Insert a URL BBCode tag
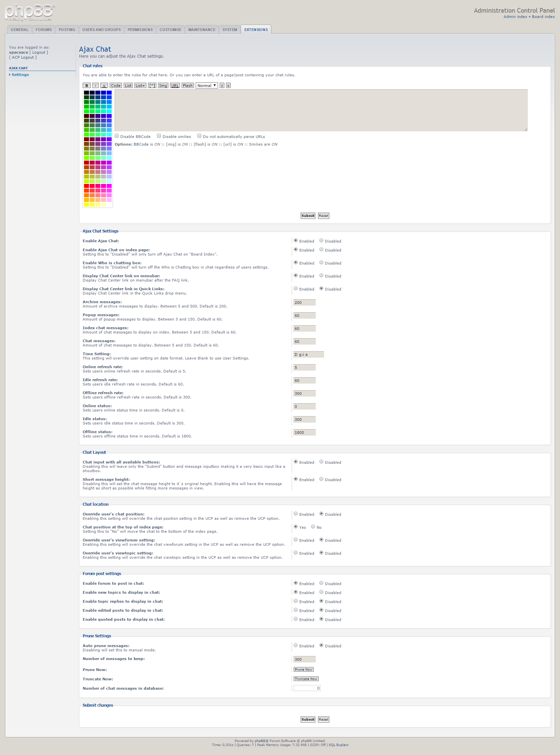This screenshot has height=755, width=560. pos(175,85)
